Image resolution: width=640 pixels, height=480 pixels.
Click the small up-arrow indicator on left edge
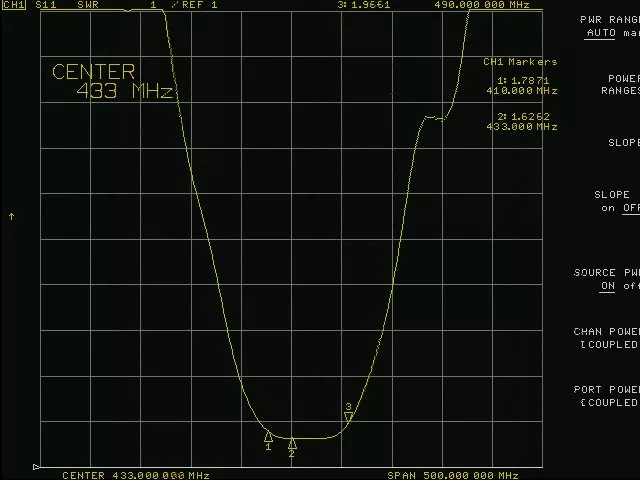coord(11,217)
